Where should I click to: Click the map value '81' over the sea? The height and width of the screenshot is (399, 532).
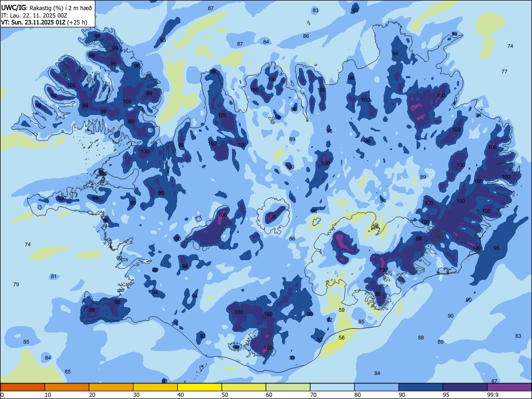coord(54,277)
